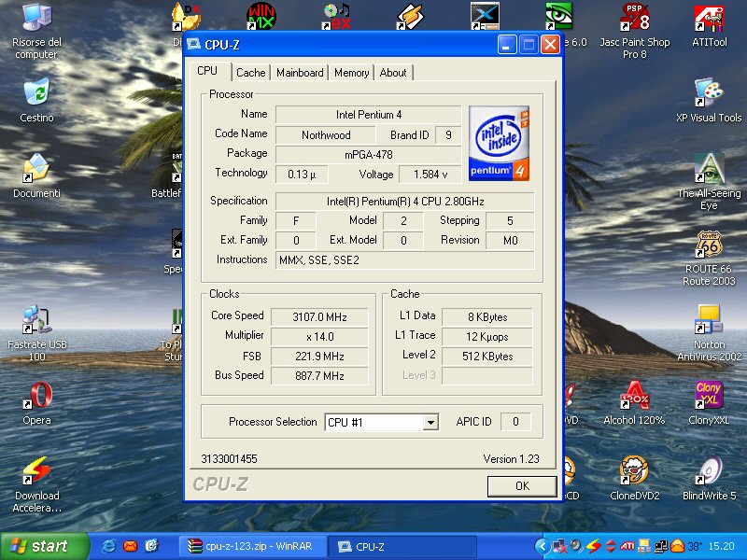Click the FSB value '221.9 MHz'

click(319, 357)
